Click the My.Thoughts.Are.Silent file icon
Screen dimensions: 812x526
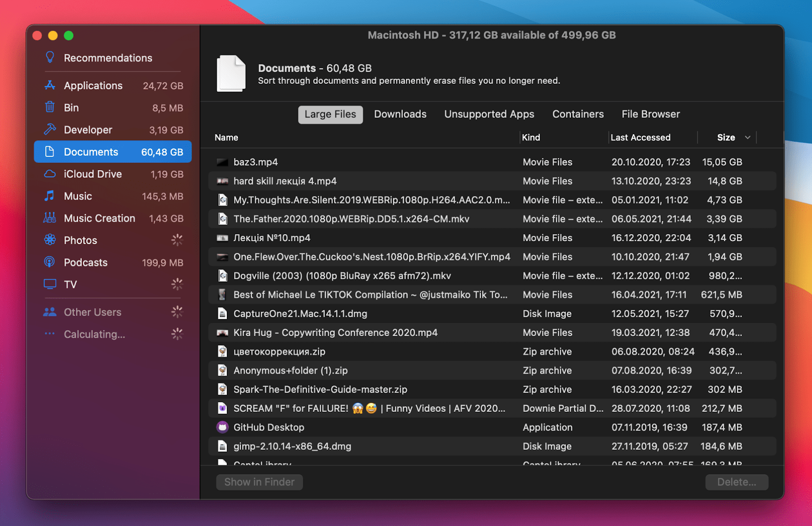(222, 200)
